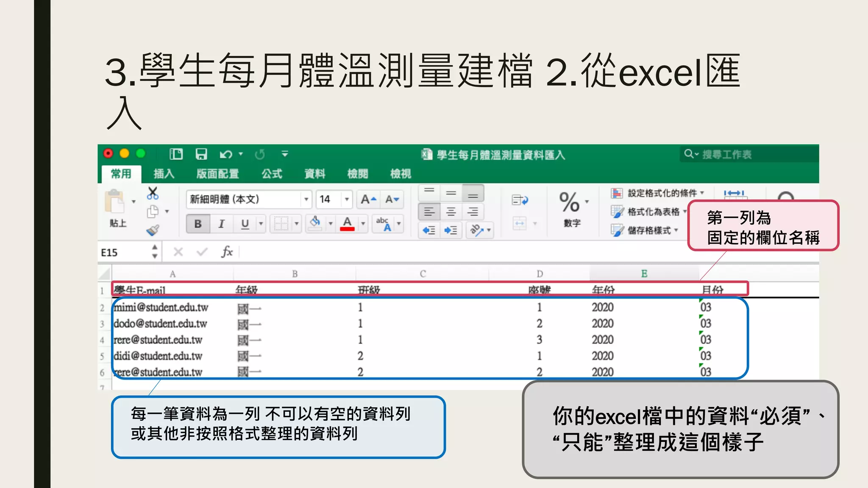868x488 pixels.
Task: Click the phonetic guide abc icon
Action: 384,224
